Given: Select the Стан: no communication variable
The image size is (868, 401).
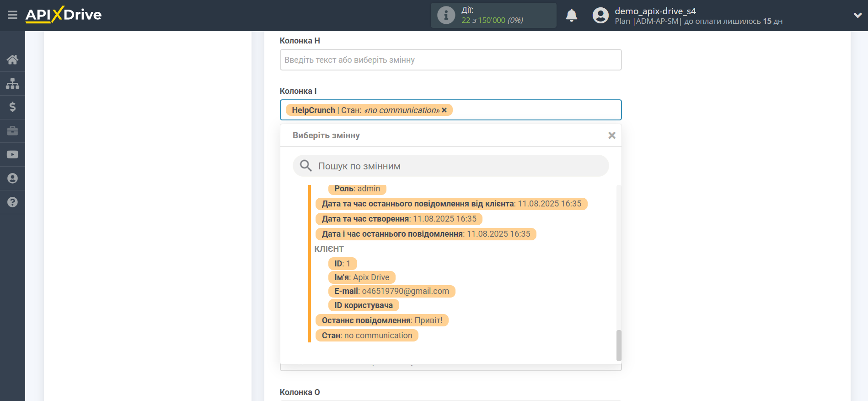Looking at the screenshot, I should [x=367, y=336].
